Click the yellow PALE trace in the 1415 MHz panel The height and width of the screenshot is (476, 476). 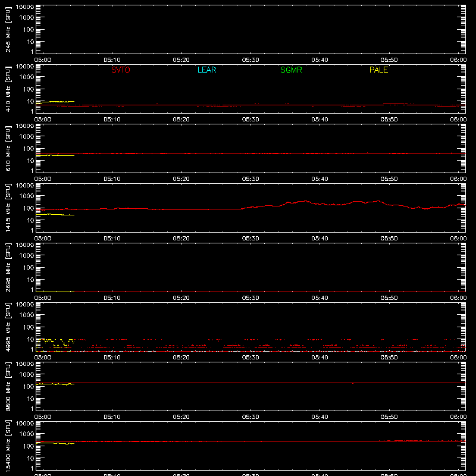(56, 215)
